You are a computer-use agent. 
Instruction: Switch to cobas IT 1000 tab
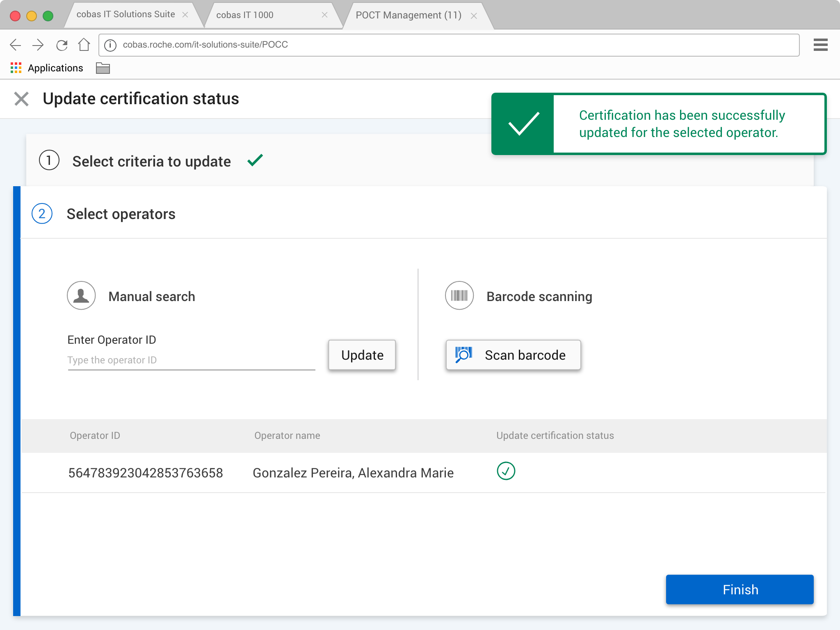pyautogui.click(x=245, y=15)
